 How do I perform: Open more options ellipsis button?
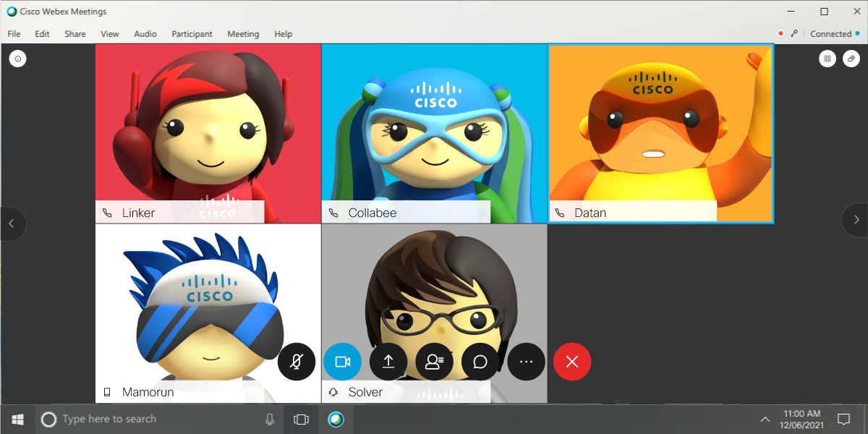(526, 362)
